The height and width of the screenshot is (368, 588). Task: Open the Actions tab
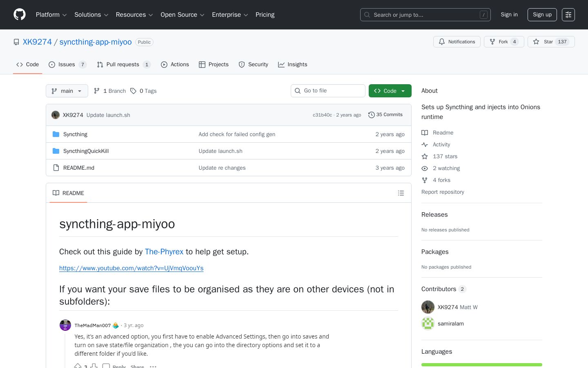(x=175, y=65)
